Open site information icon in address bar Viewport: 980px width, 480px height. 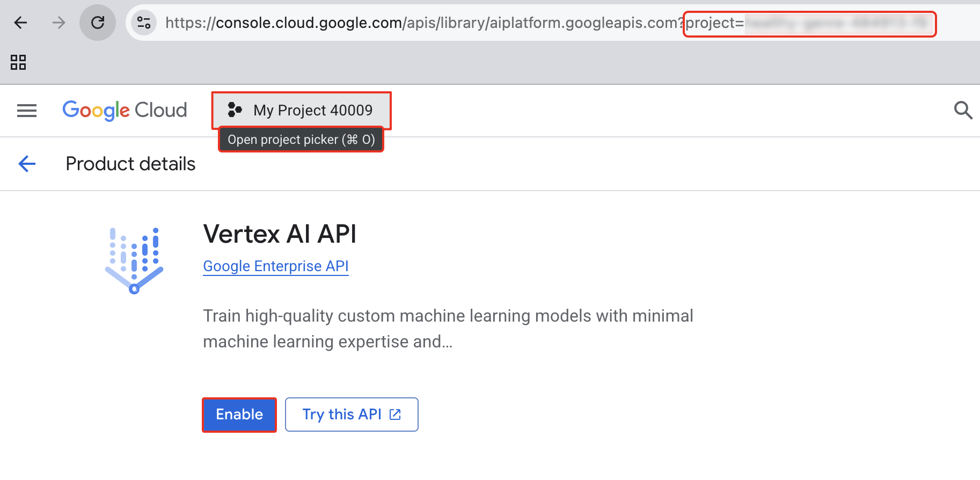tap(144, 23)
